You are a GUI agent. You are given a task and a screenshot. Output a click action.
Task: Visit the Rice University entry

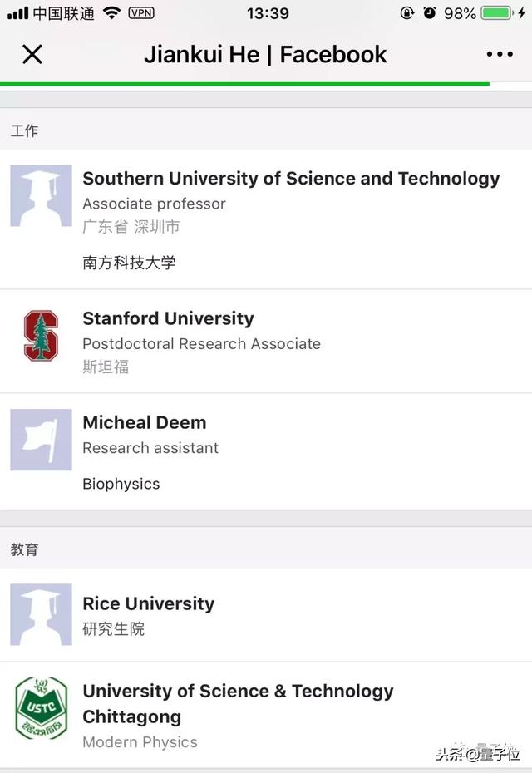[x=148, y=603]
